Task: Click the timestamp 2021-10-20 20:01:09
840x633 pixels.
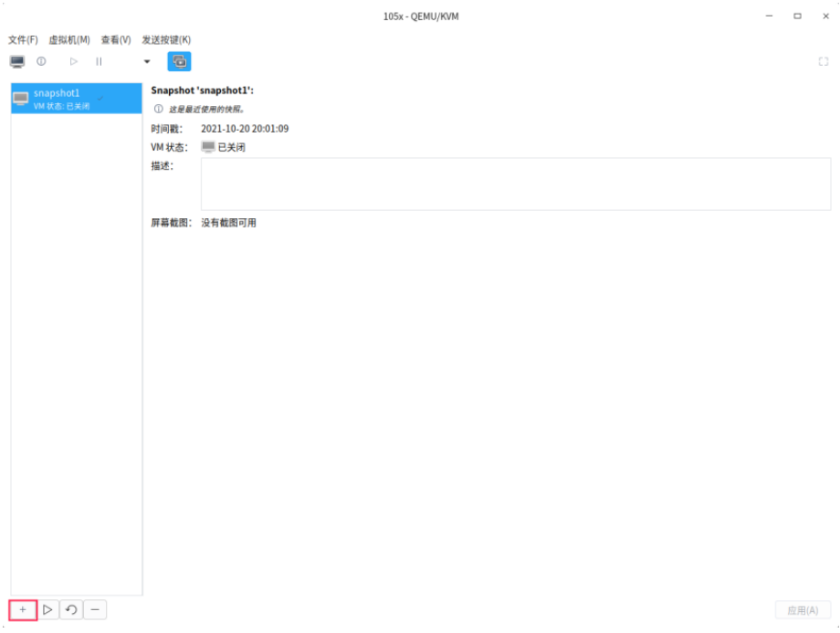Action: (x=245, y=129)
